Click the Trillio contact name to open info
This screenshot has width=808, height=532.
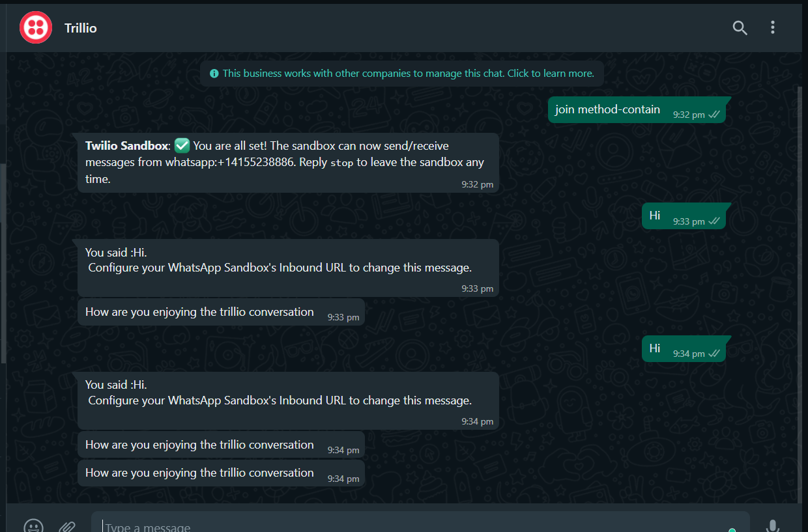(80, 28)
